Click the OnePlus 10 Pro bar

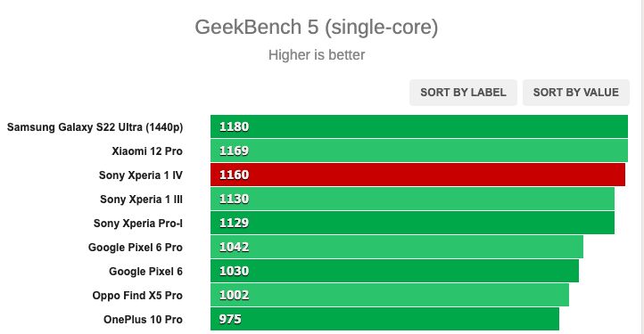pyautogui.click(x=384, y=319)
